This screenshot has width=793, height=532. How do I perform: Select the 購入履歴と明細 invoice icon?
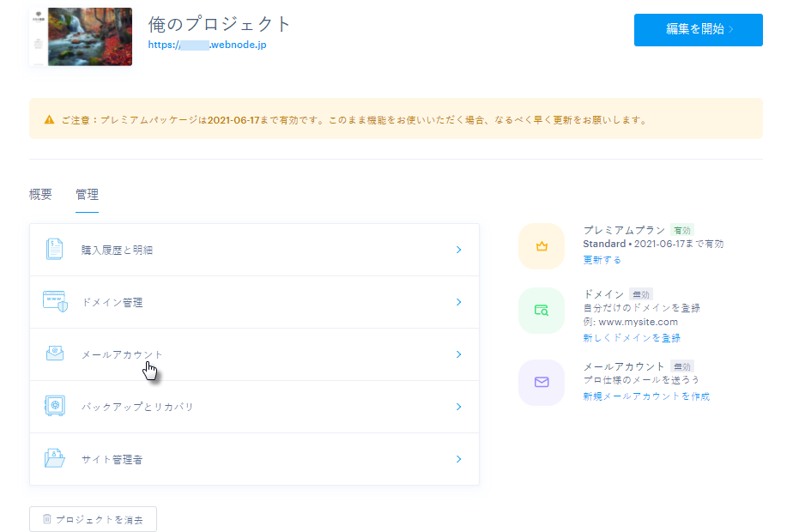(x=54, y=249)
